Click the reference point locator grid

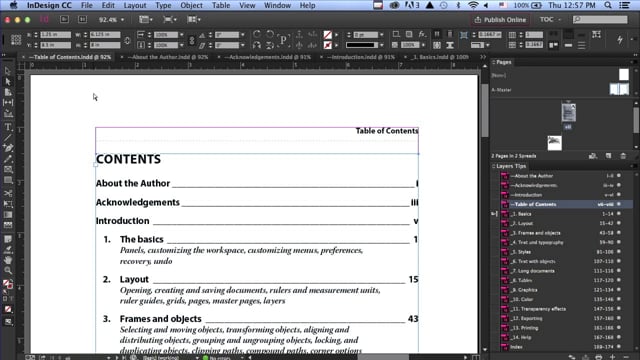click(16, 40)
